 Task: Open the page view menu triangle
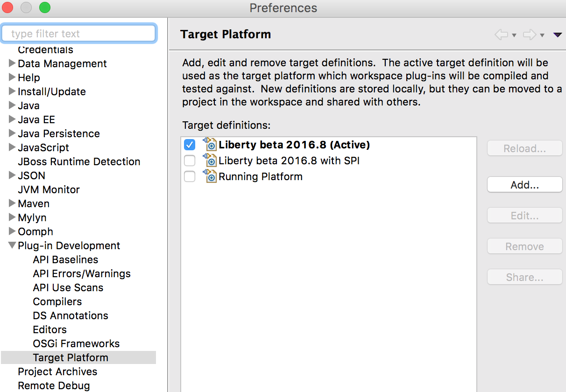click(557, 34)
